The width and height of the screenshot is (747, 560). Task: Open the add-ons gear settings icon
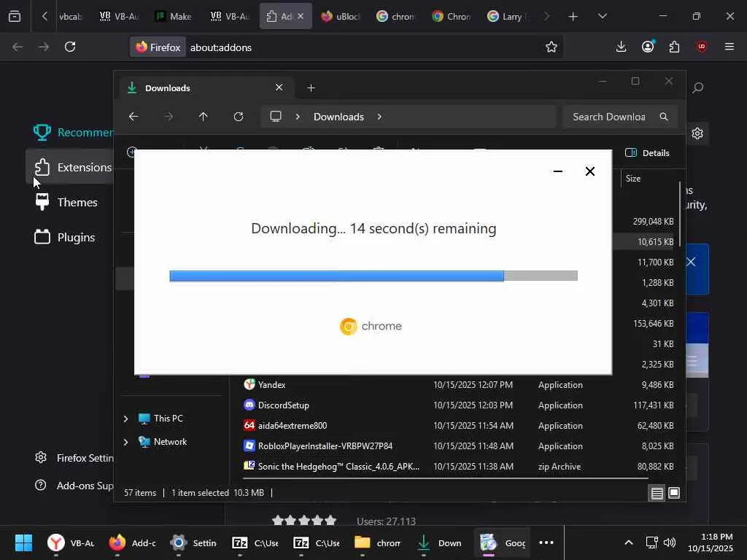pyautogui.click(x=697, y=133)
